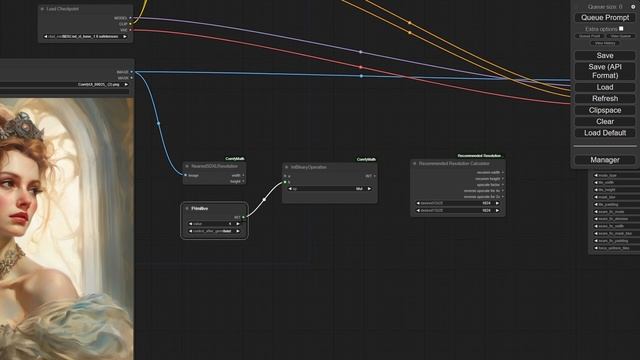
Task: Click NearestSDXLResolution image input socket
Action: [x=186, y=175]
